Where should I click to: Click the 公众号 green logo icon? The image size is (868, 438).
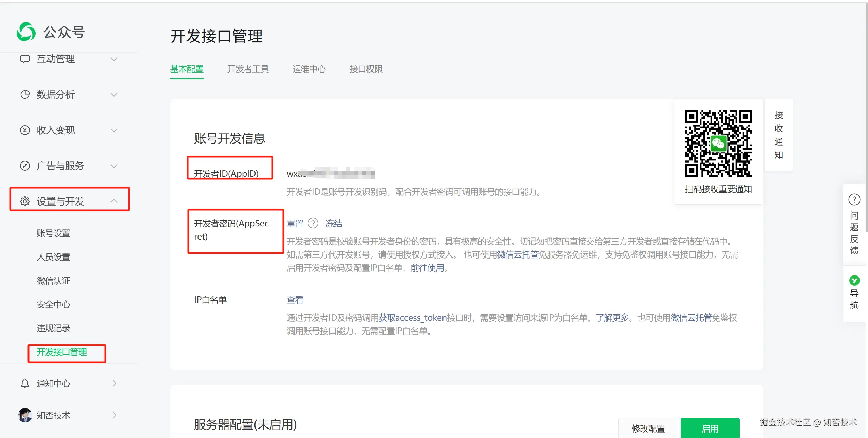(26, 32)
